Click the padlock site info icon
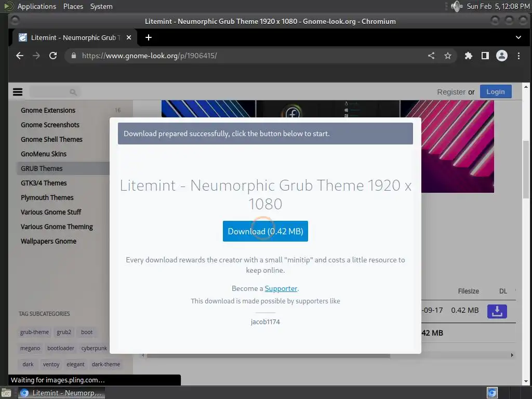Image resolution: width=532 pixels, height=399 pixels. click(x=74, y=56)
